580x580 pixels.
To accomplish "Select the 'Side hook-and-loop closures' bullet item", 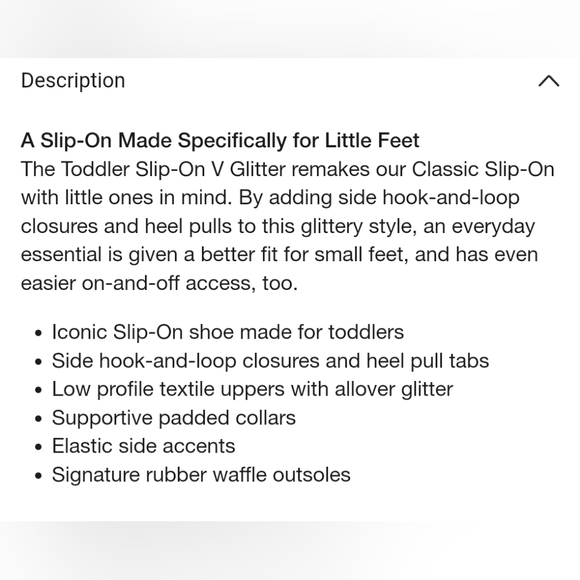I will 270,361.
